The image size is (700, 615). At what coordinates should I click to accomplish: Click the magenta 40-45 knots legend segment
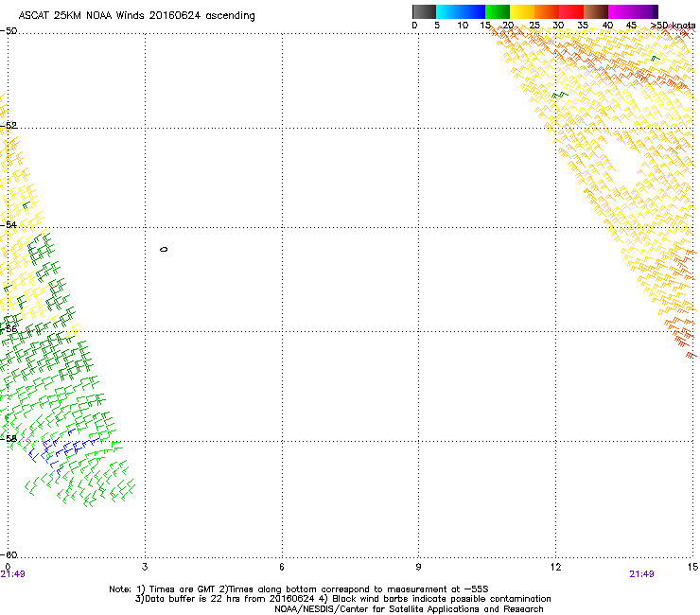(x=621, y=11)
